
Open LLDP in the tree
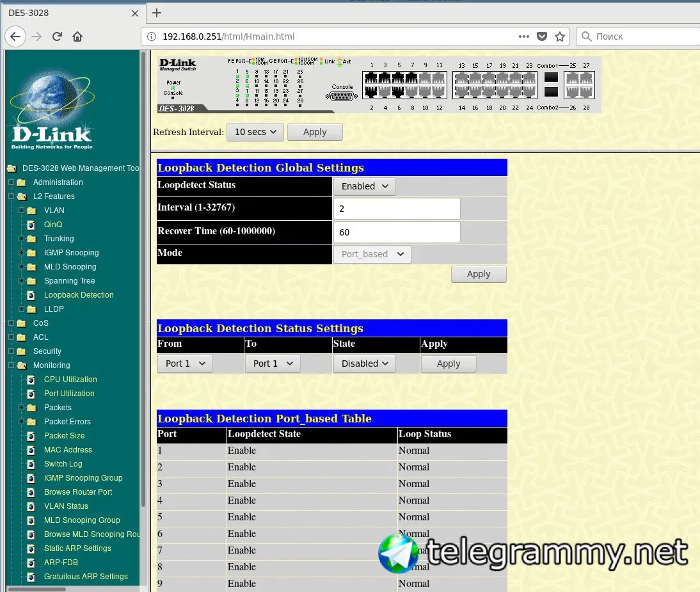(x=54, y=309)
